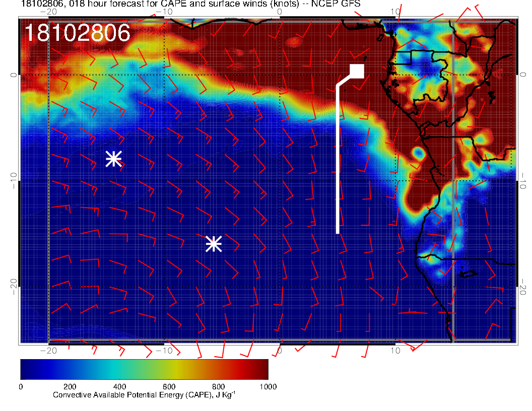Click the color bar tick label '800'

[x=219, y=387]
